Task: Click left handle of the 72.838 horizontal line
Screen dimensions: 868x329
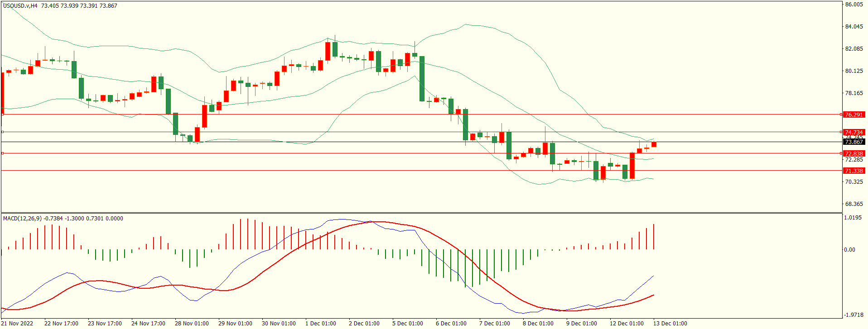Action: click(3, 153)
